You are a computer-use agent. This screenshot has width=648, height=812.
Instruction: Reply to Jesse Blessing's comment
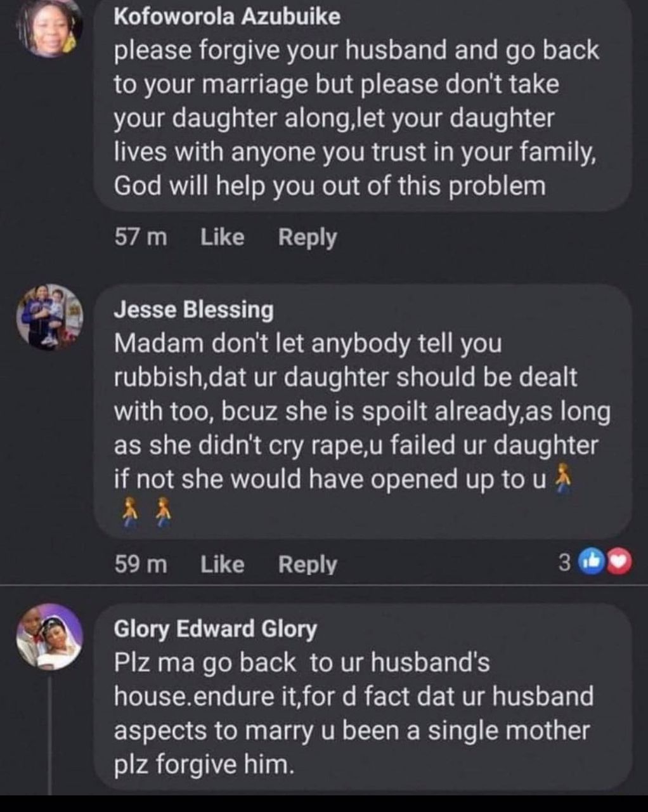(308, 564)
